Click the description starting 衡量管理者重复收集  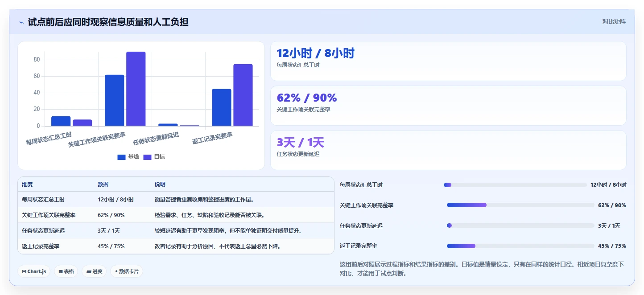[x=204, y=200]
